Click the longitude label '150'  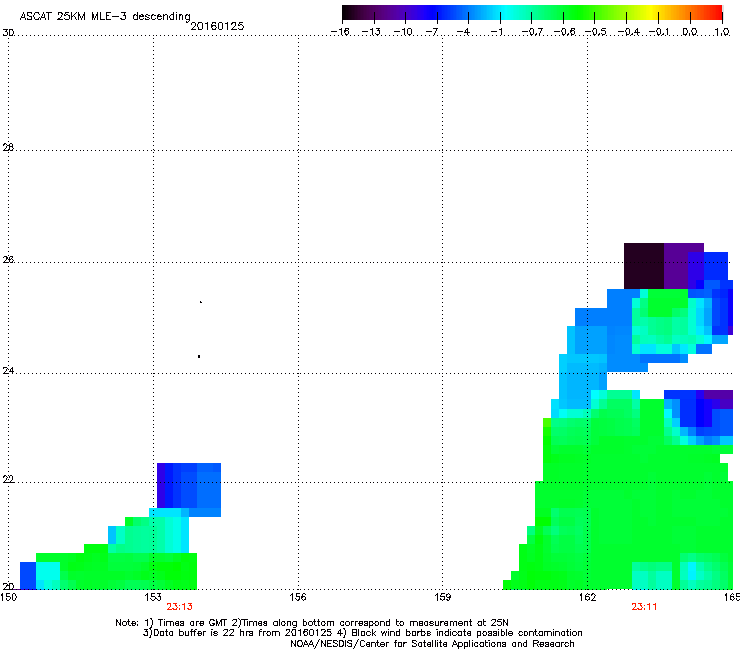coord(9,597)
